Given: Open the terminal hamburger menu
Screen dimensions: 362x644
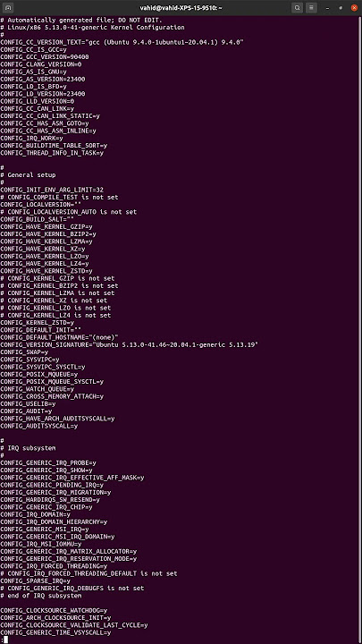Looking at the screenshot, I should point(312,8).
